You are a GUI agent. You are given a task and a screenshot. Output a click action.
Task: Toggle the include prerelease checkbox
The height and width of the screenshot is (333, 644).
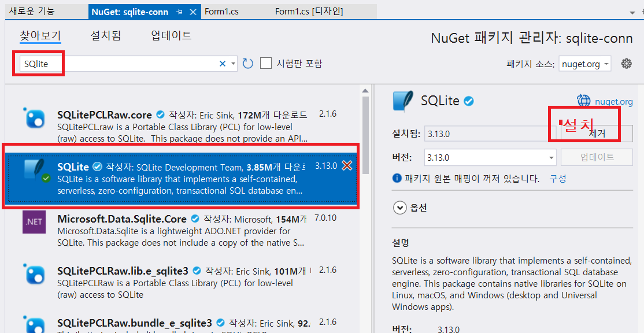(x=266, y=63)
